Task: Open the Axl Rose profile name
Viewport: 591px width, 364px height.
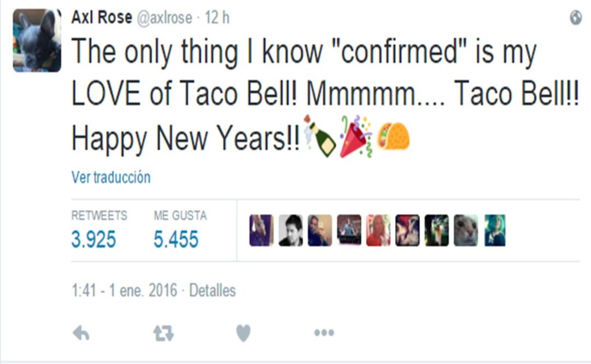Action: 101,17
